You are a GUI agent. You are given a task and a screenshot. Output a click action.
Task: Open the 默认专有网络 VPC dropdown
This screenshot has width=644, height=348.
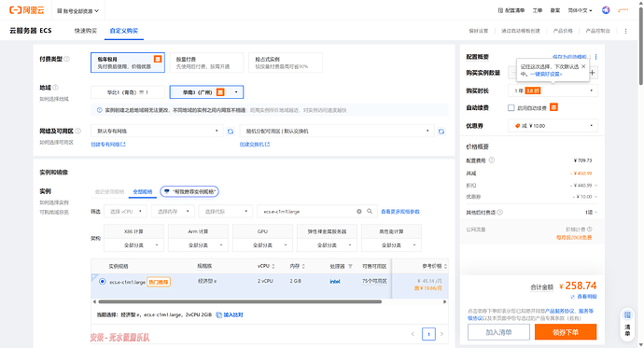point(158,131)
